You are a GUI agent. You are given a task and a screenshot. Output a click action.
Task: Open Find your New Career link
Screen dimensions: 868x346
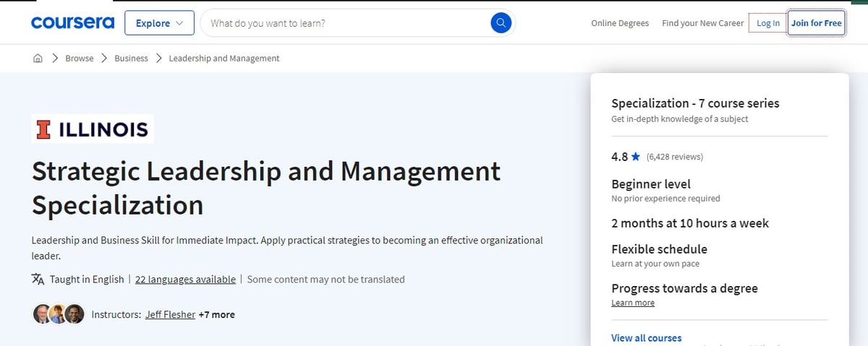tap(702, 23)
